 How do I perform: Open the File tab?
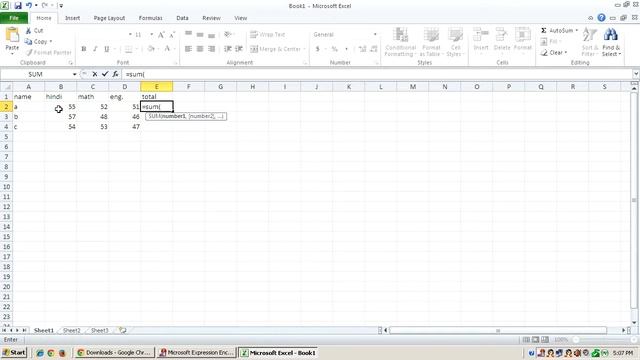point(14,18)
